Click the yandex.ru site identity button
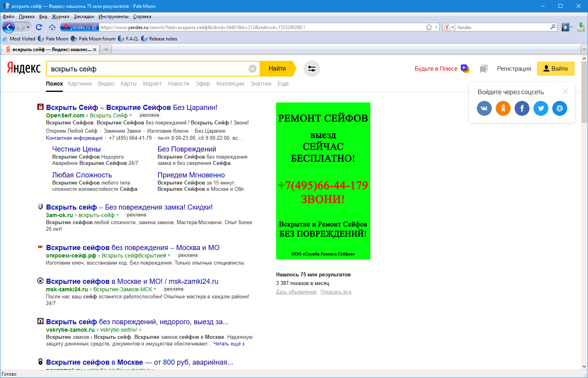The height and width of the screenshot is (378, 588). coord(79,27)
